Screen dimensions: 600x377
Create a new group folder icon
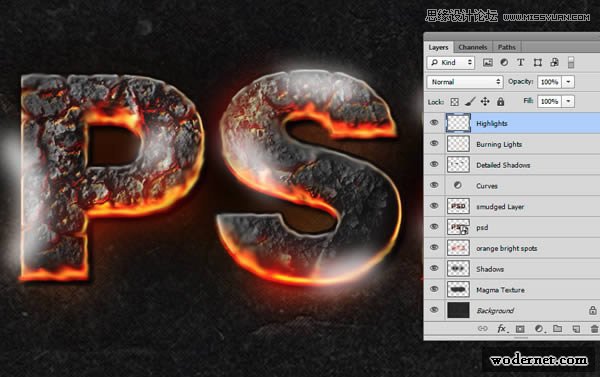[558, 329]
